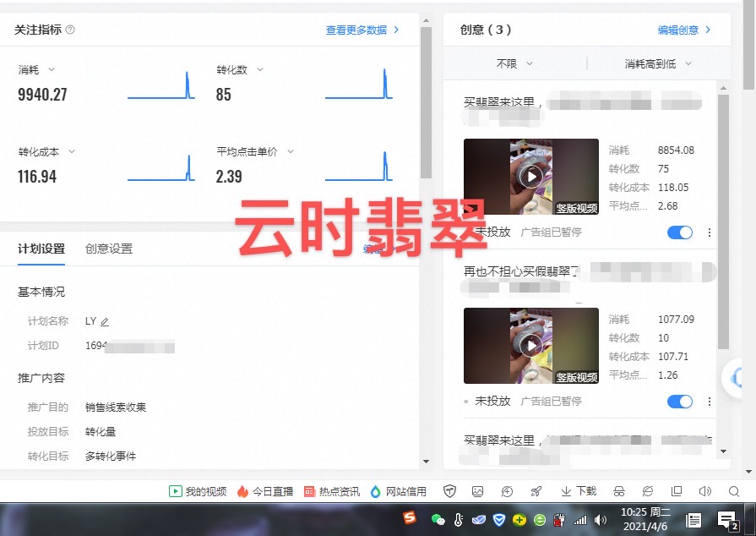Click the 消耗 9940.27 trend sparkline
Viewport: 756px width, 536px height.
click(x=161, y=85)
